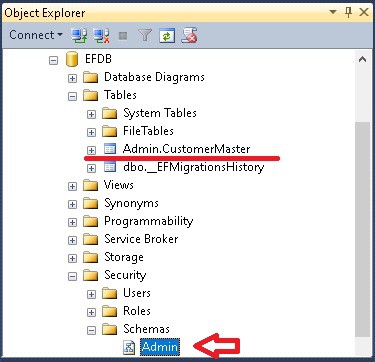The height and width of the screenshot is (362, 375).
Task: Expand the Admin.CustomerMaster table
Action: tap(91, 150)
